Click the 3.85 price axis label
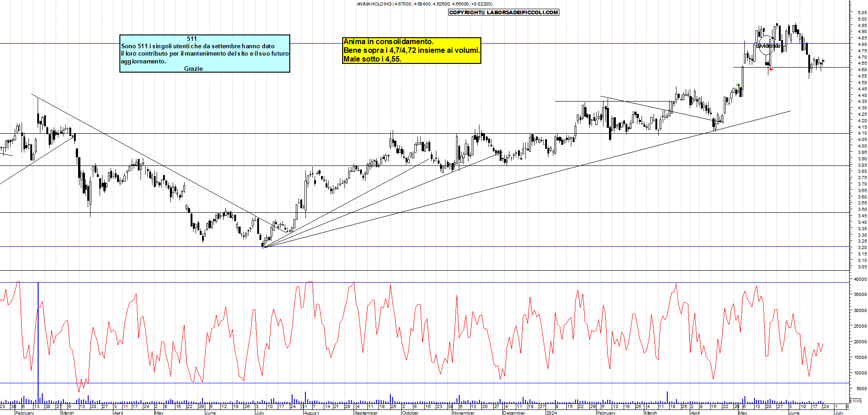The image size is (868, 415). point(862,165)
